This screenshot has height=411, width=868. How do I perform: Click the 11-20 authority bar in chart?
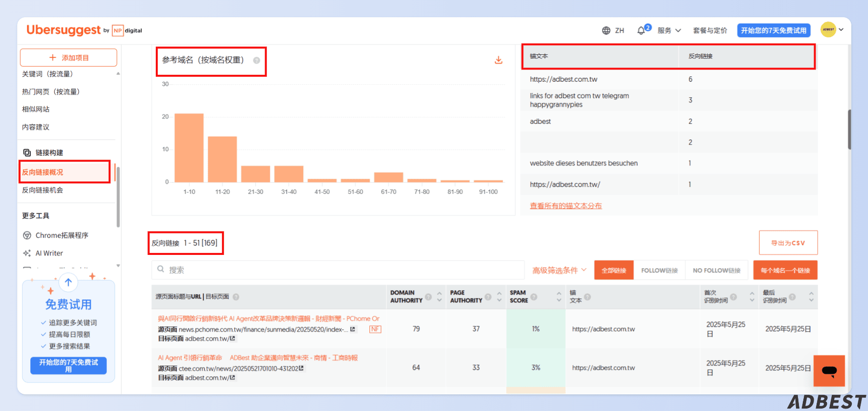tap(222, 159)
